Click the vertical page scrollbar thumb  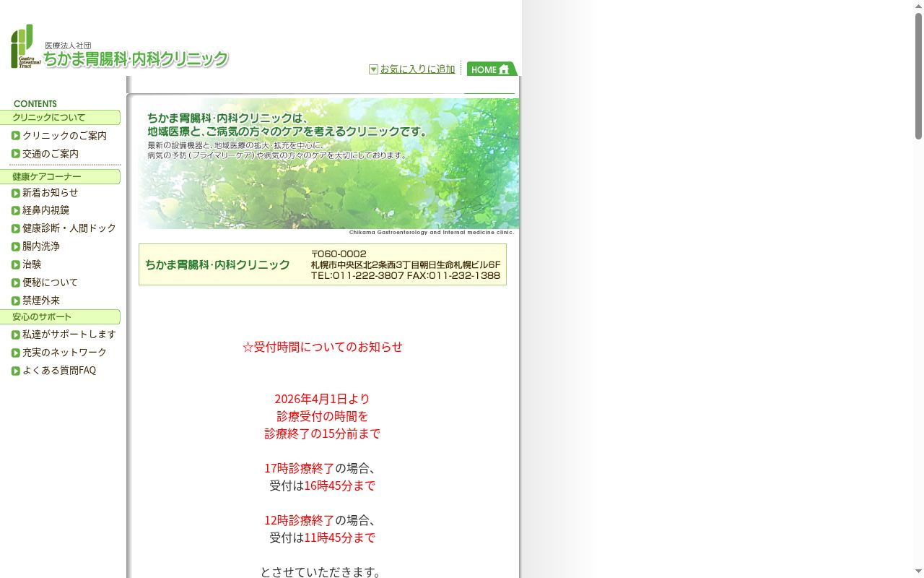tap(918, 76)
